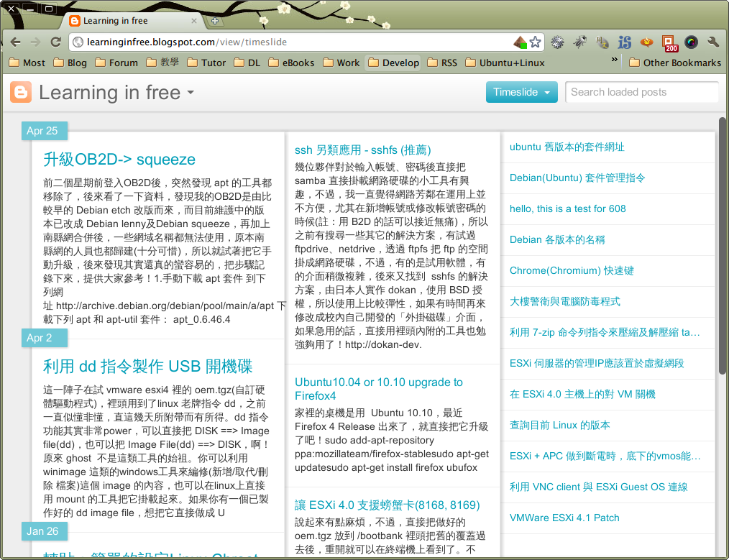Click the 'Search loaded posts' field

(642, 92)
